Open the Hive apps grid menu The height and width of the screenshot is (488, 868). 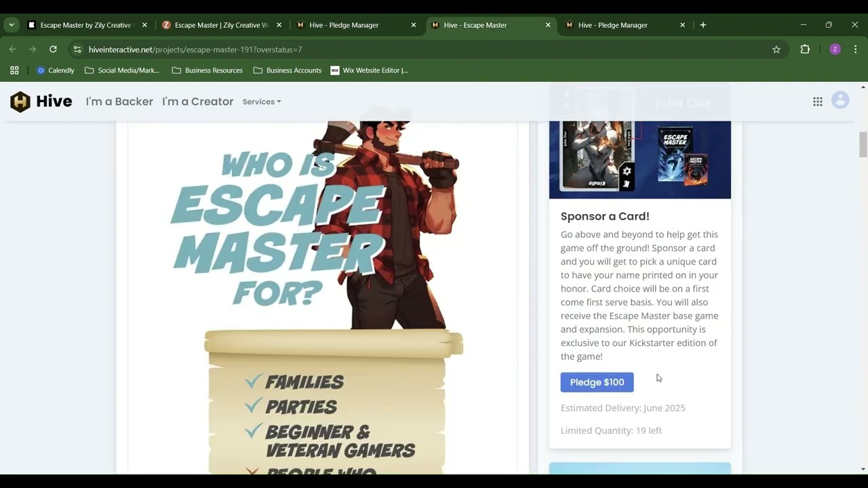point(818,102)
